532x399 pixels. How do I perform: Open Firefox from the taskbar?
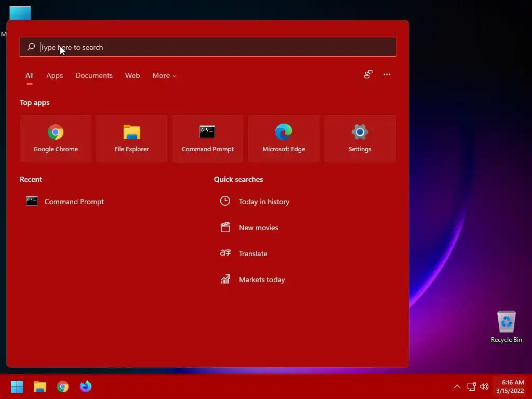86,387
